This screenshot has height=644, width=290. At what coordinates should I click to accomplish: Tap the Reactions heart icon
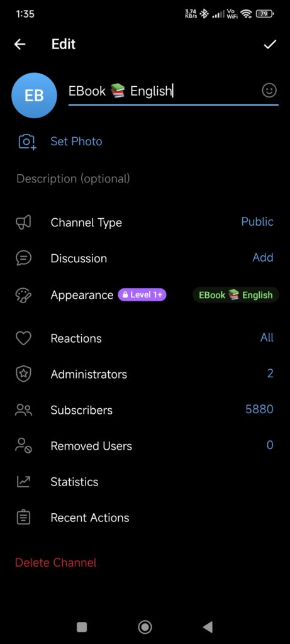(x=23, y=338)
